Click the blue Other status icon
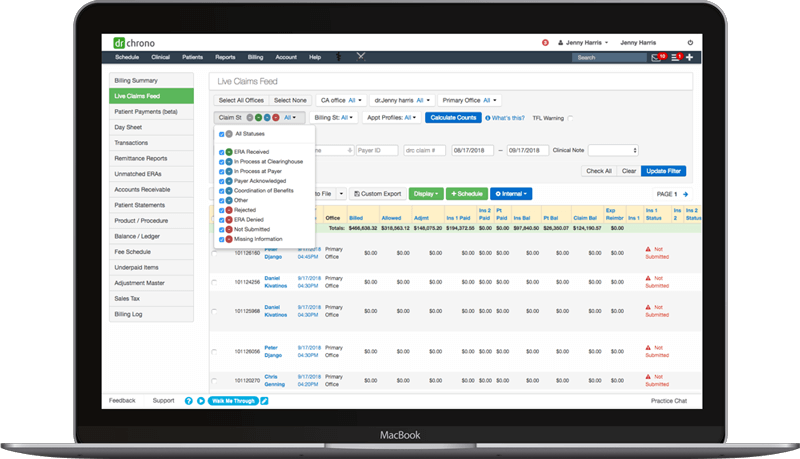This screenshot has height=459, width=800. point(229,200)
